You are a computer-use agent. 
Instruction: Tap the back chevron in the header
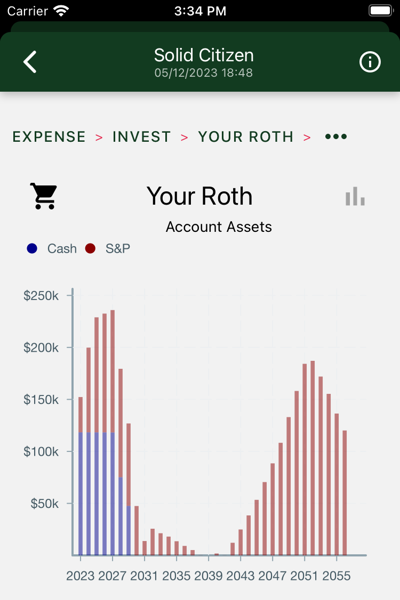tap(30, 62)
